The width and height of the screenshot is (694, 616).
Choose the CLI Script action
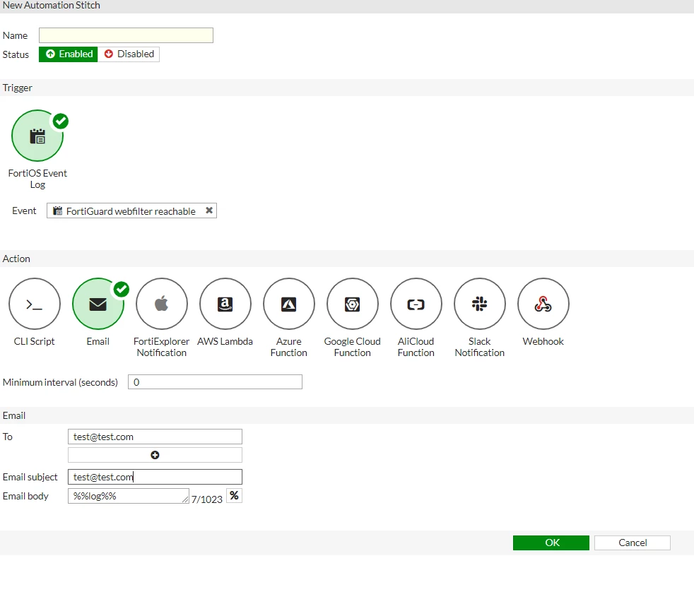[x=35, y=304]
